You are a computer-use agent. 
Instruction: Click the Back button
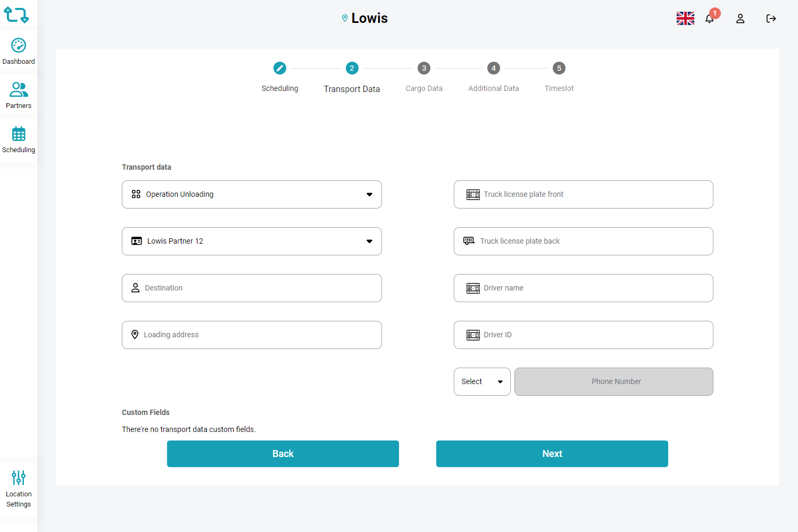pyautogui.click(x=283, y=454)
